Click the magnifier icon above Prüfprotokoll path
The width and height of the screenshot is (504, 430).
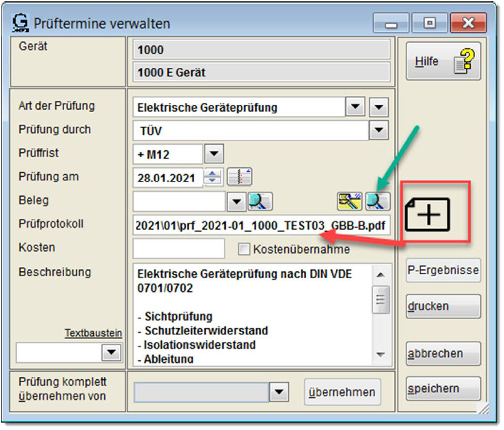380,201
